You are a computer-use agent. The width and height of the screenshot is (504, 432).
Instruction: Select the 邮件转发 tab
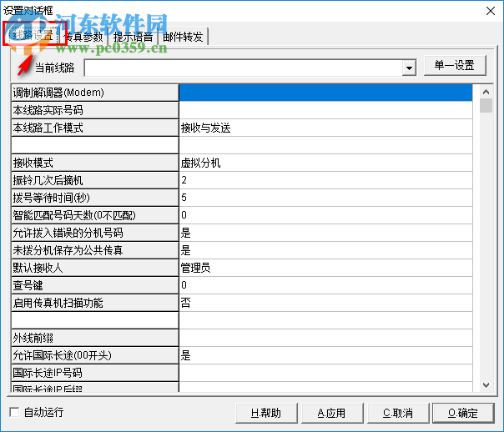(x=183, y=38)
